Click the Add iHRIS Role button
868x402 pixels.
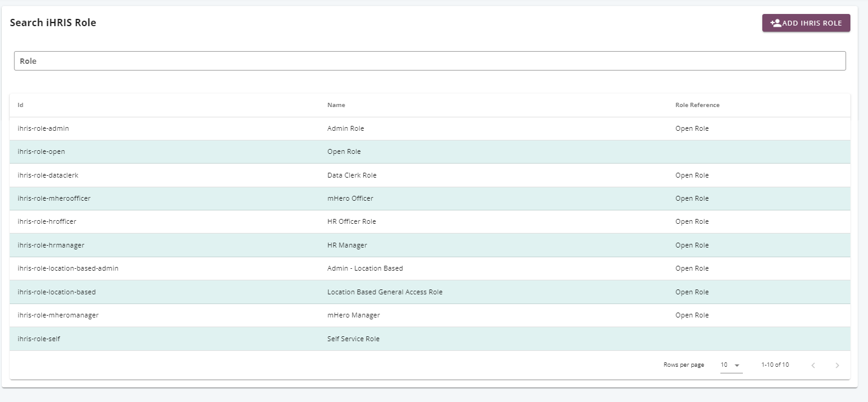point(806,23)
